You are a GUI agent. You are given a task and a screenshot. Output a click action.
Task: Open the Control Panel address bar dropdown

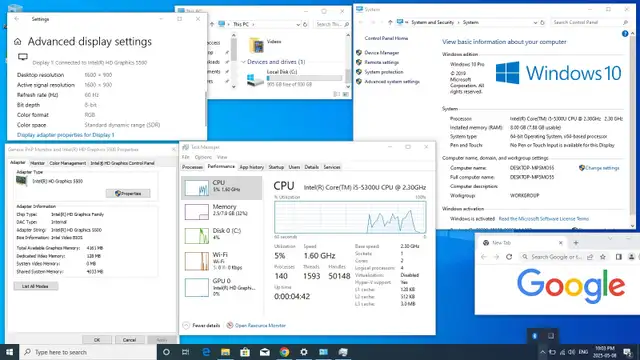click(535, 22)
